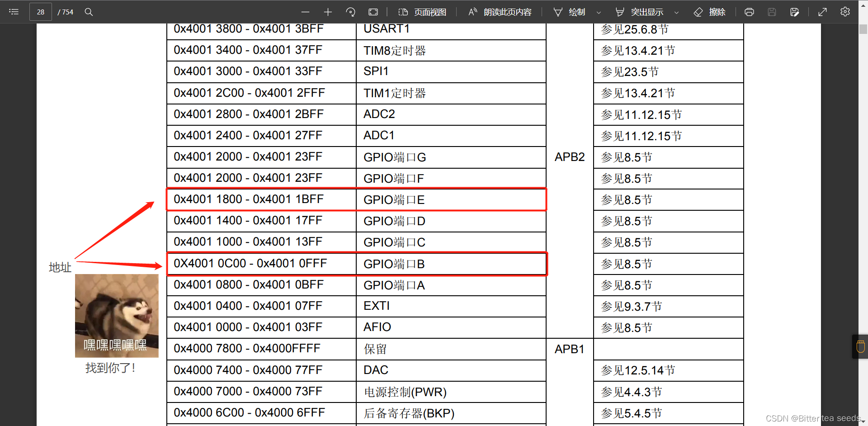
Task: Expand the draw pen options chevron
Action: click(599, 12)
